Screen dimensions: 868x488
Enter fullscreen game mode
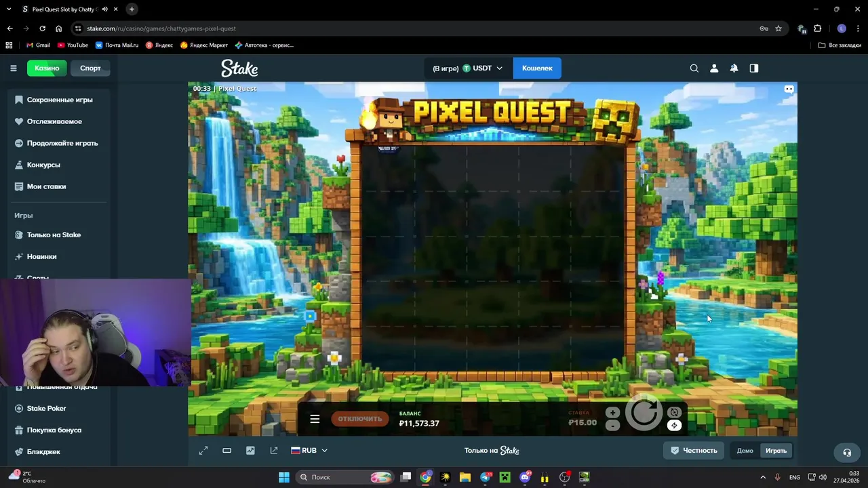click(x=203, y=451)
